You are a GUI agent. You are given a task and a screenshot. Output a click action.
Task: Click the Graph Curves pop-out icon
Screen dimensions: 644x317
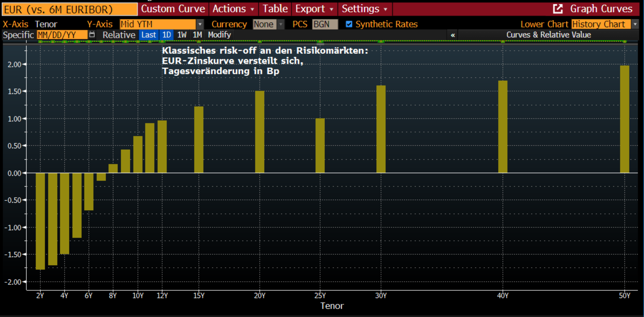click(x=558, y=9)
